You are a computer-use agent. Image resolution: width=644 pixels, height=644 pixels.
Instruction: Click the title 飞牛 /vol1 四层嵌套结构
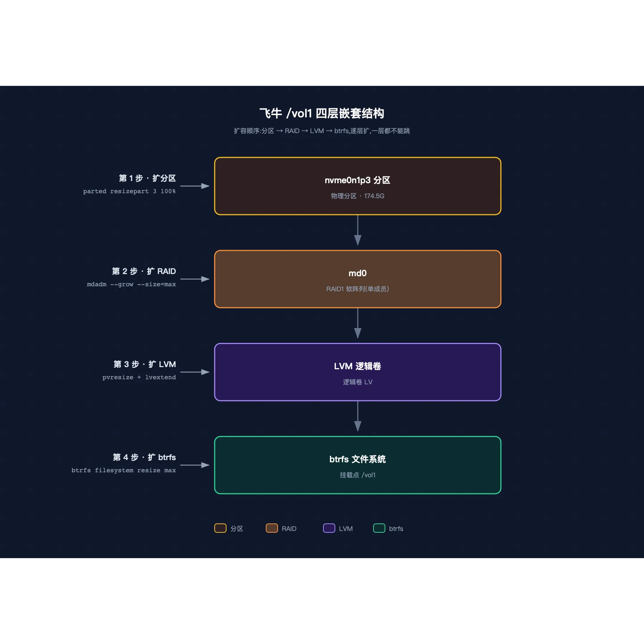click(322, 113)
